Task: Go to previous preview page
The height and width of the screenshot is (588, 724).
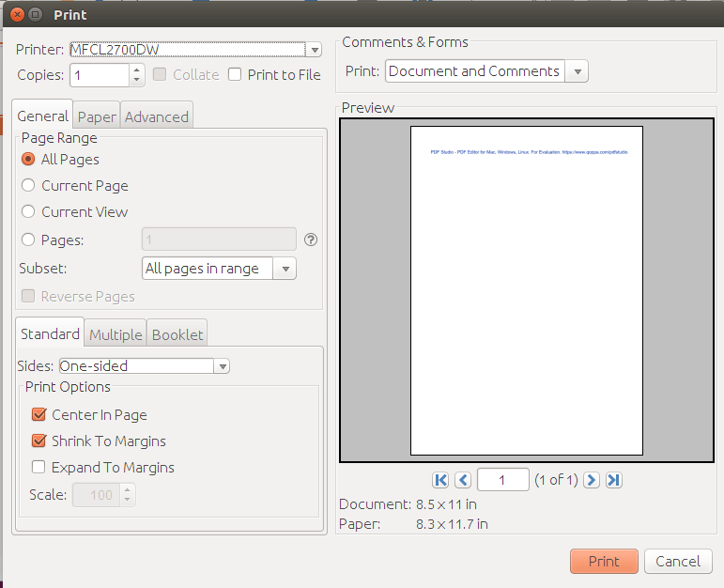Action: 463,480
